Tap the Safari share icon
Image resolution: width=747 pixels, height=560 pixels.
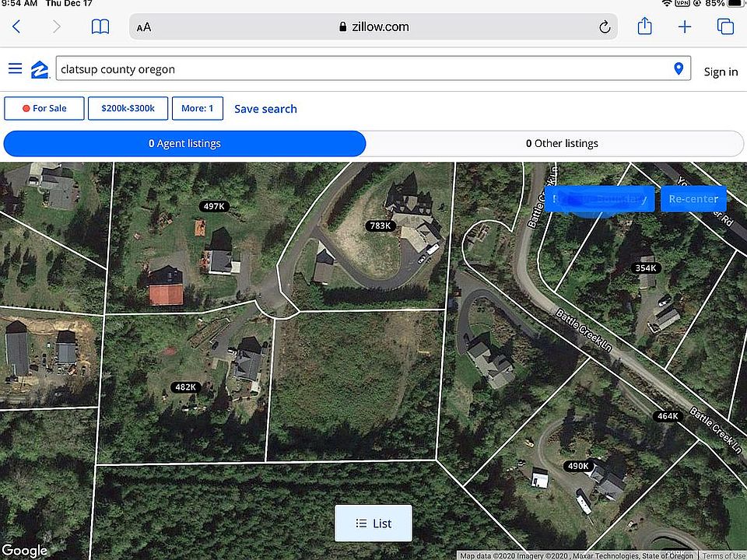(644, 26)
